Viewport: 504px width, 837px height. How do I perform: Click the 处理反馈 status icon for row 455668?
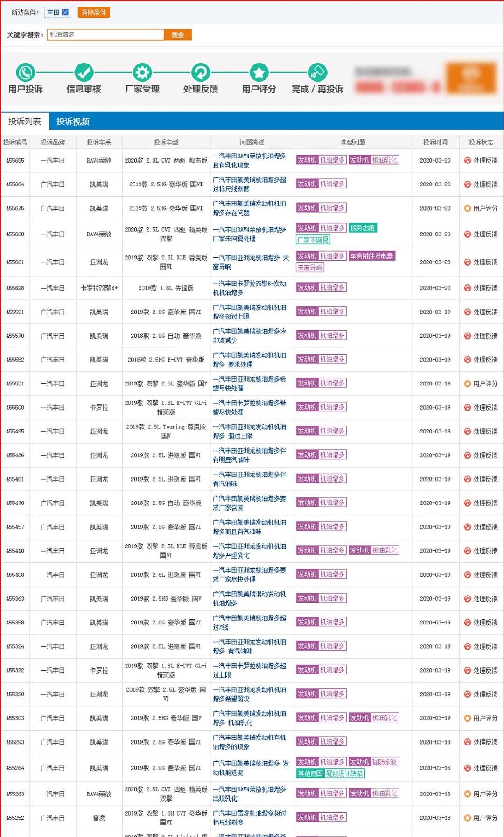467,234
